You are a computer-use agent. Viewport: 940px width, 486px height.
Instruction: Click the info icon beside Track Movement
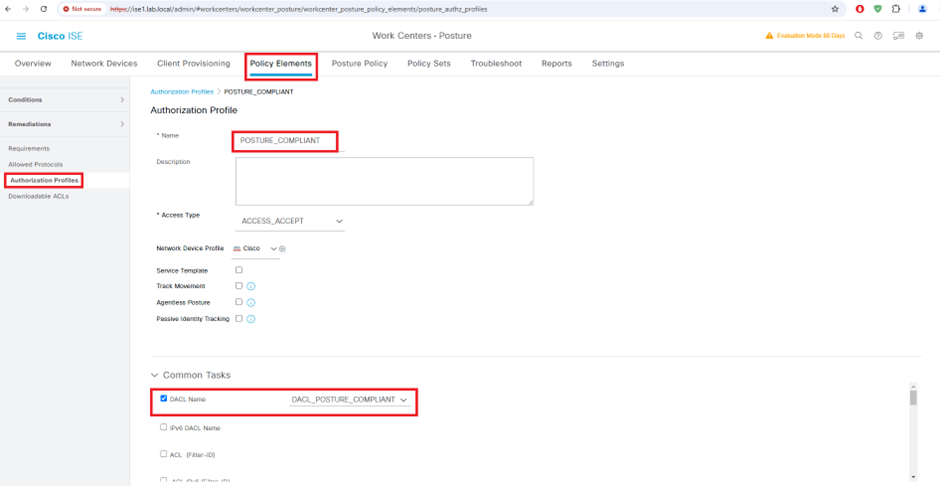(x=251, y=286)
